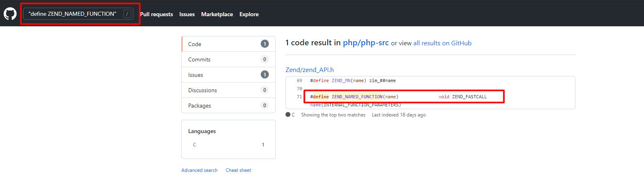Select the Commits results filter

[x=228, y=59]
